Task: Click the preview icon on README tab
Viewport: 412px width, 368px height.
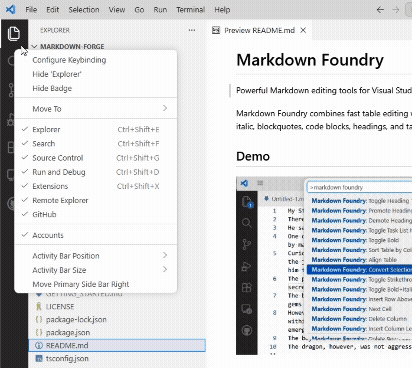Action: 216,30
